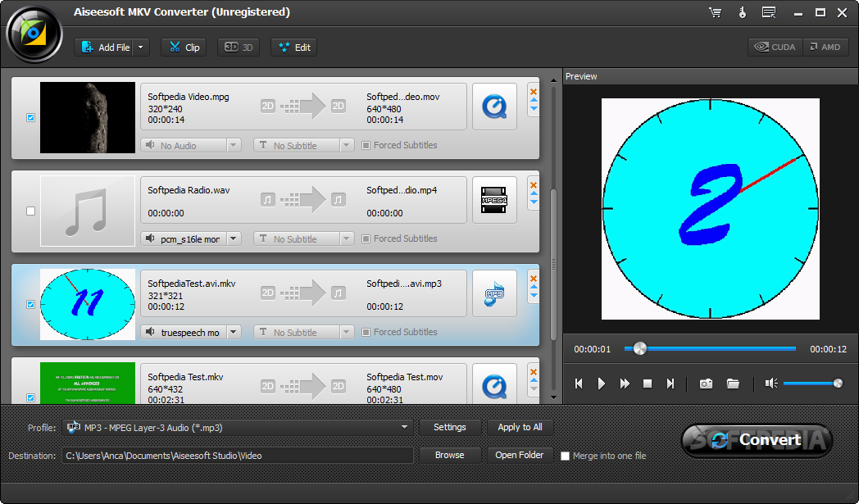Click Open Folder button

[520, 456]
